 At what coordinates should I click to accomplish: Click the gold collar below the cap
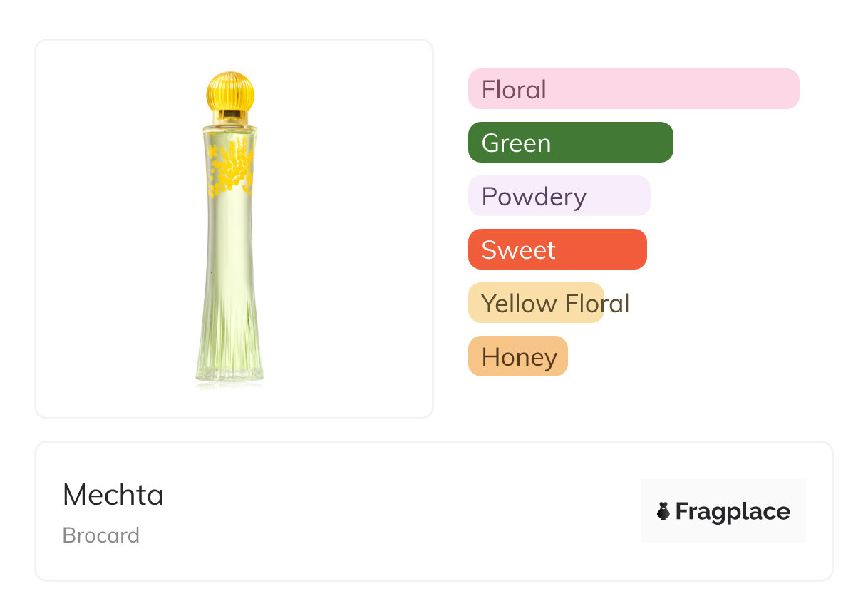pyautogui.click(x=229, y=116)
